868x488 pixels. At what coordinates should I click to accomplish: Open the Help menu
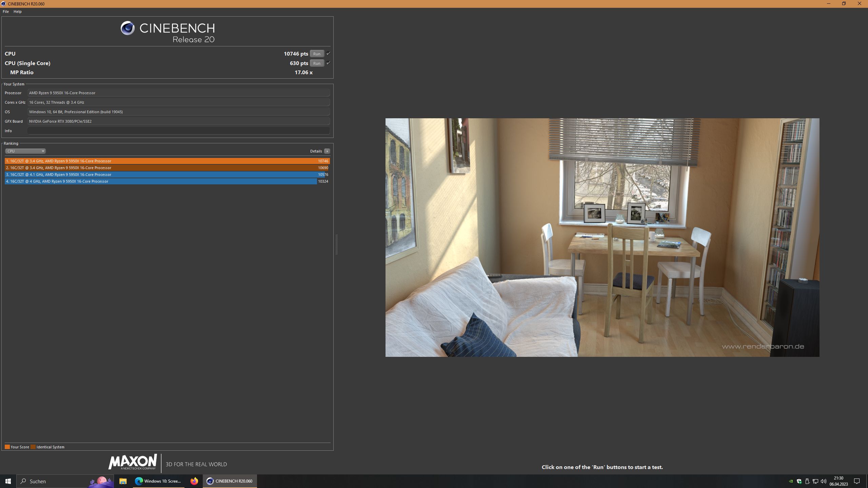(x=18, y=12)
